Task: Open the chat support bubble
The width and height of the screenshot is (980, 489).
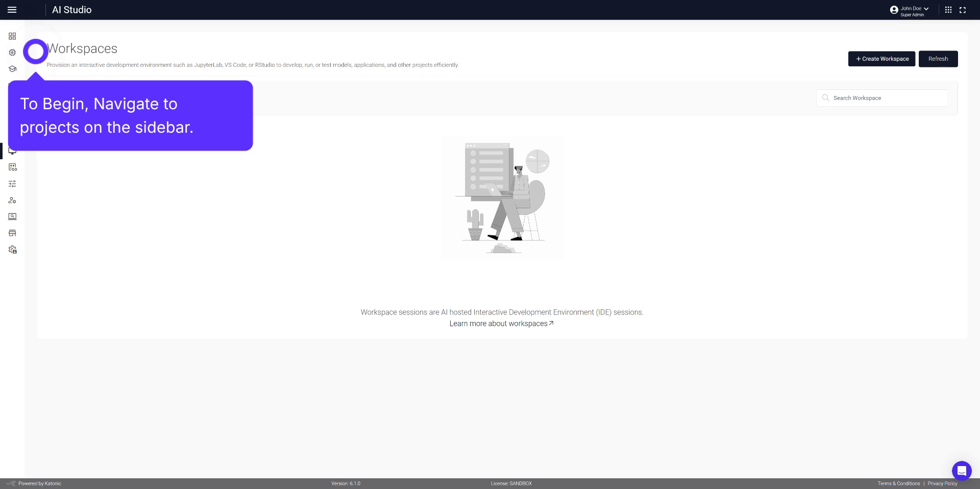Action: (962, 471)
